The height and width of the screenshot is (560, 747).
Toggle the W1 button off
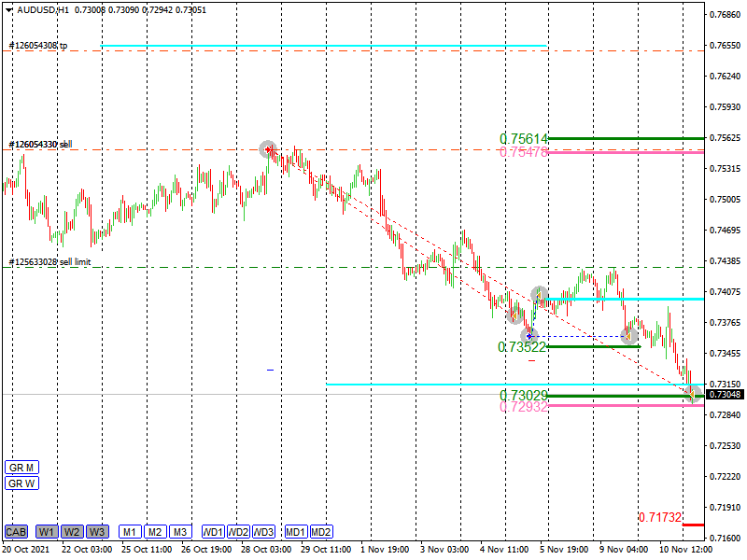(47, 532)
